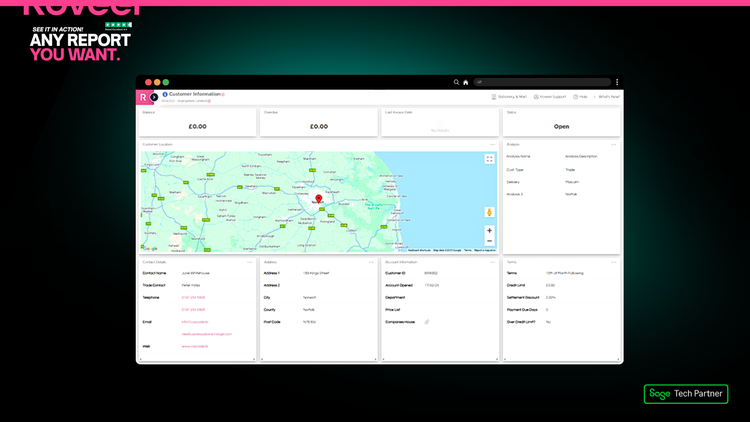
Task: Click the browser search magnifier icon
Action: pos(457,82)
